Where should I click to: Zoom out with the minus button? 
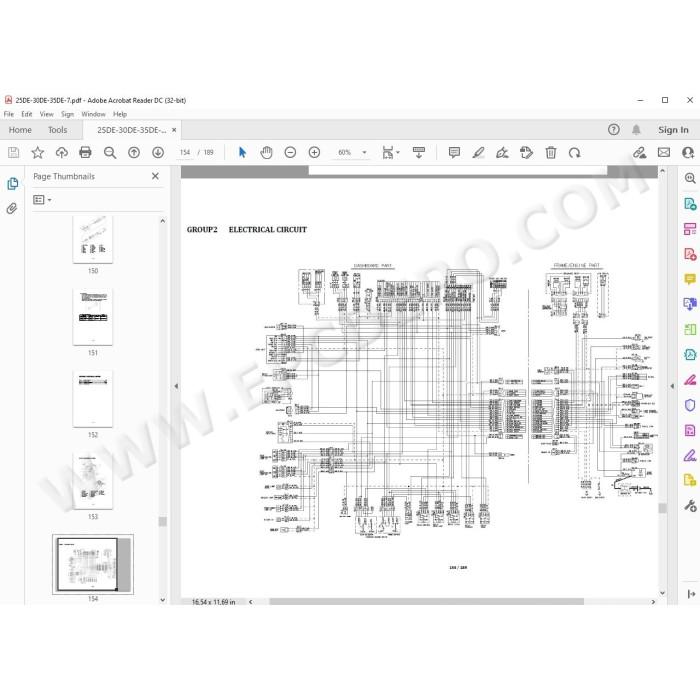coord(290,153)
